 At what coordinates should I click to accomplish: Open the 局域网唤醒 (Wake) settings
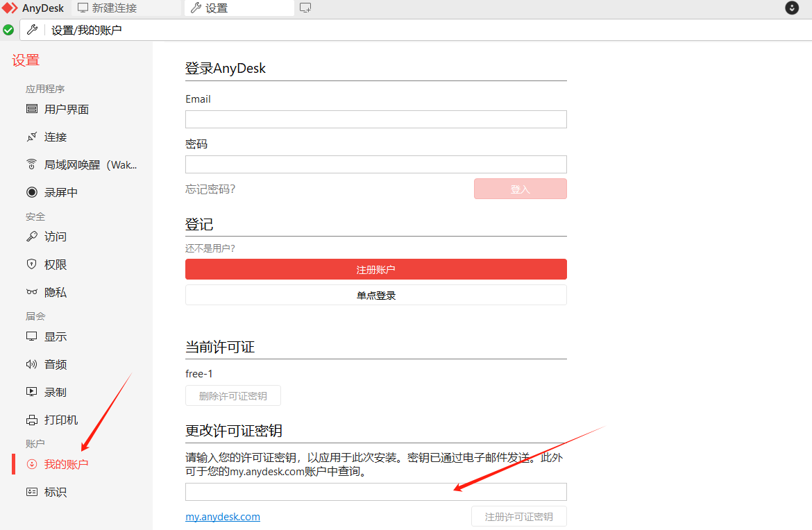pyautogui.click(x=91, y=164)
